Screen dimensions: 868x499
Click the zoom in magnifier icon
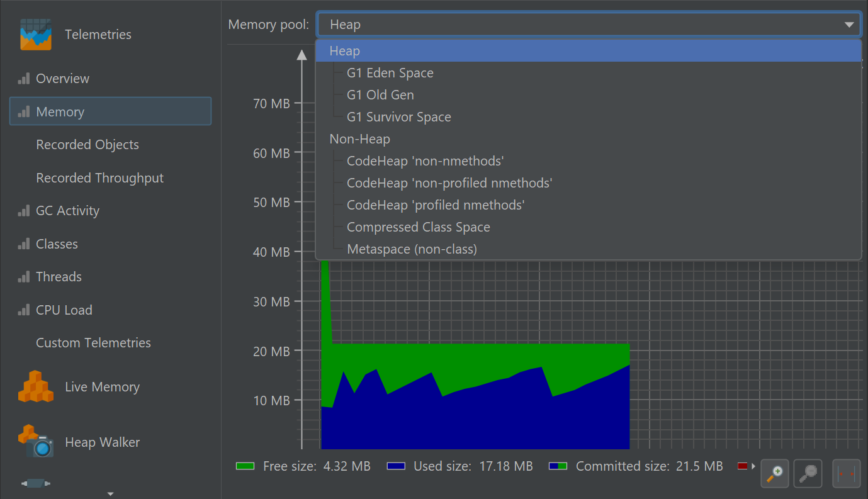click(x=774, y=473)
